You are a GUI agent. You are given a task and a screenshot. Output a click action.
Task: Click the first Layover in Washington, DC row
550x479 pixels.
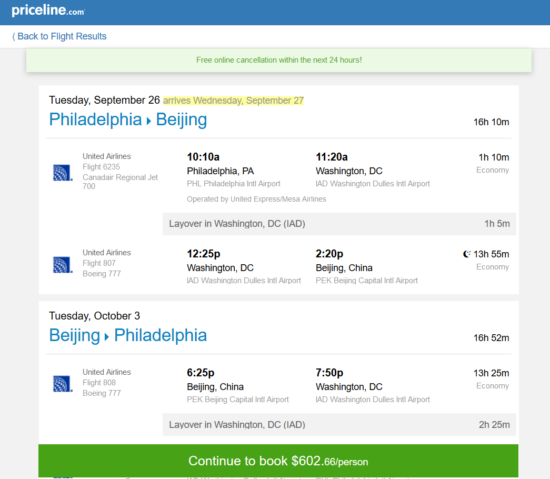coord(339,224)
